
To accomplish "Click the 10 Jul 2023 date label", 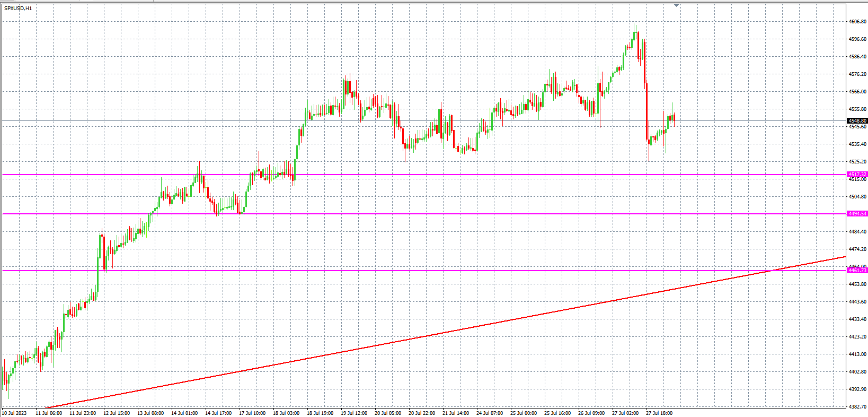I will point(14,413).
